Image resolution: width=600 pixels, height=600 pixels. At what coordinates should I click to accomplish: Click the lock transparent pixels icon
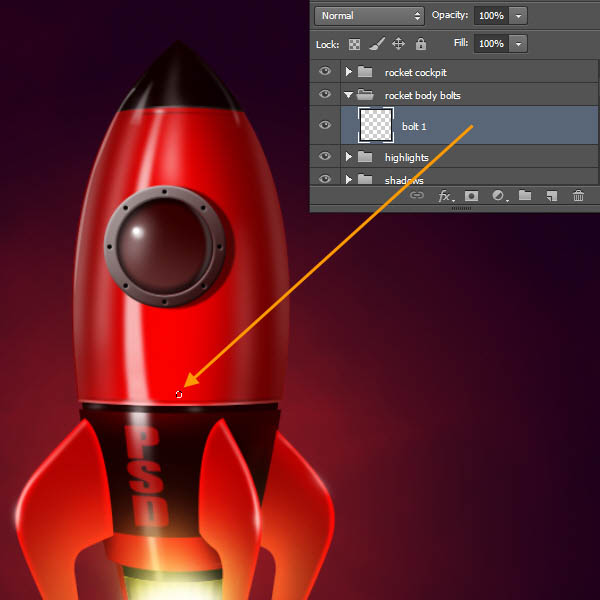[x=355, y=44]
